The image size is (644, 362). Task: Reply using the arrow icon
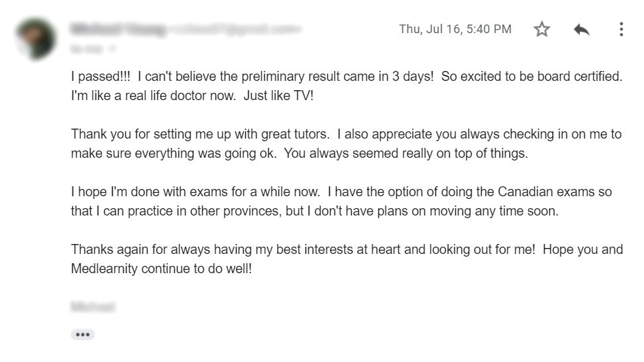pos(582,30)
